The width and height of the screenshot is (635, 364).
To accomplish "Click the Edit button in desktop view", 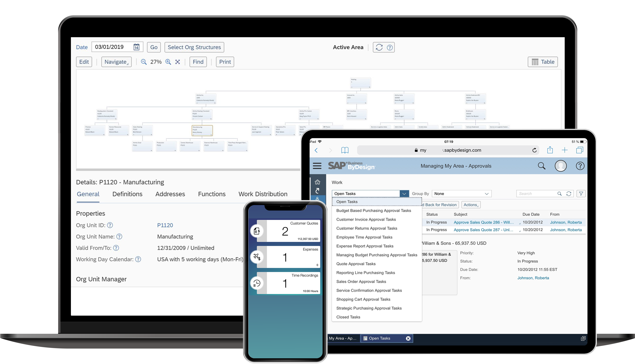I will [x=84, y=62].
